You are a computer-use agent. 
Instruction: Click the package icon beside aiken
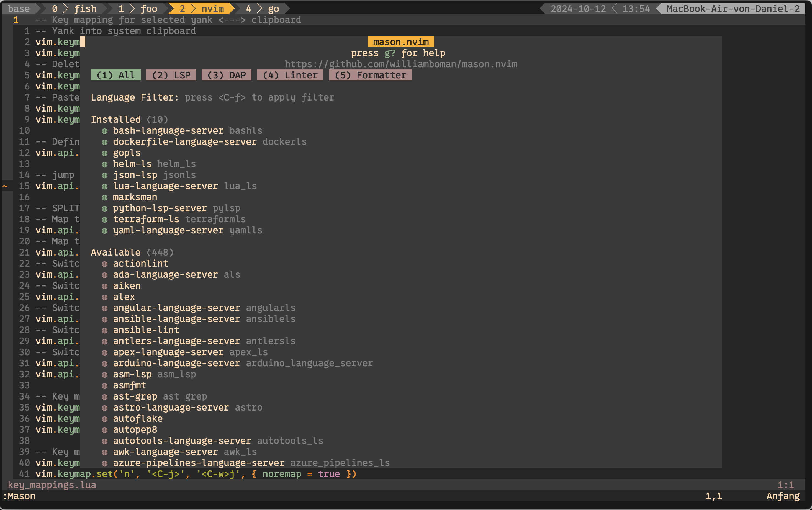tap(104, 286)
